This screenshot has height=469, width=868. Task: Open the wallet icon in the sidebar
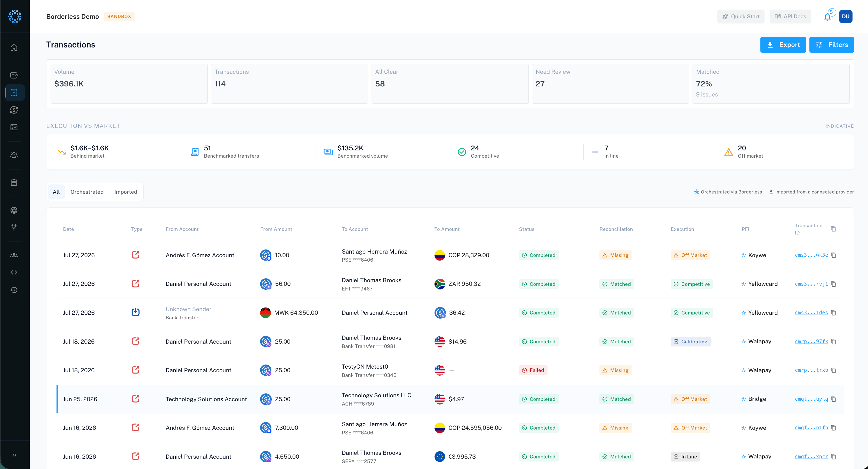pos(14,75)
